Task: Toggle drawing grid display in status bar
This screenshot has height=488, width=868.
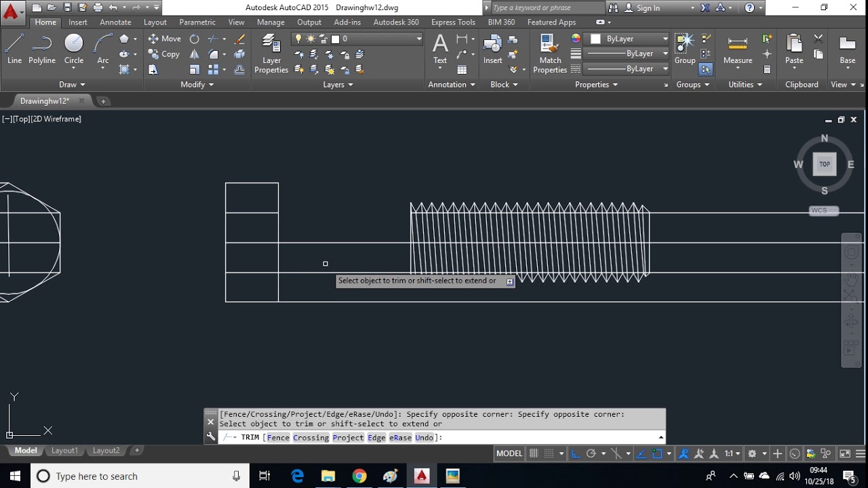Action: 534,453
